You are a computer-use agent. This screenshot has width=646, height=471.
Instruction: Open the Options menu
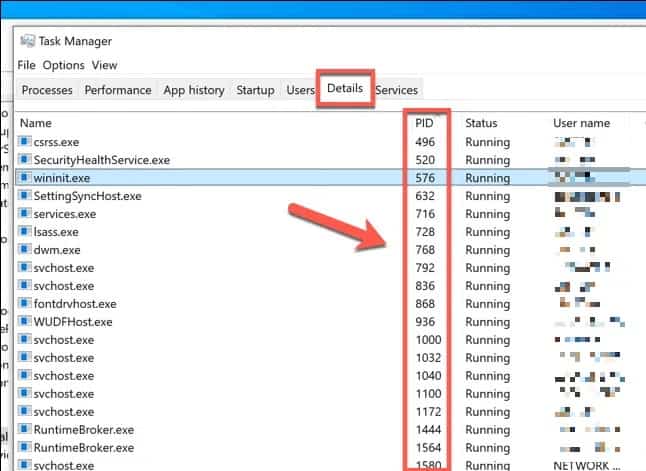63,65
